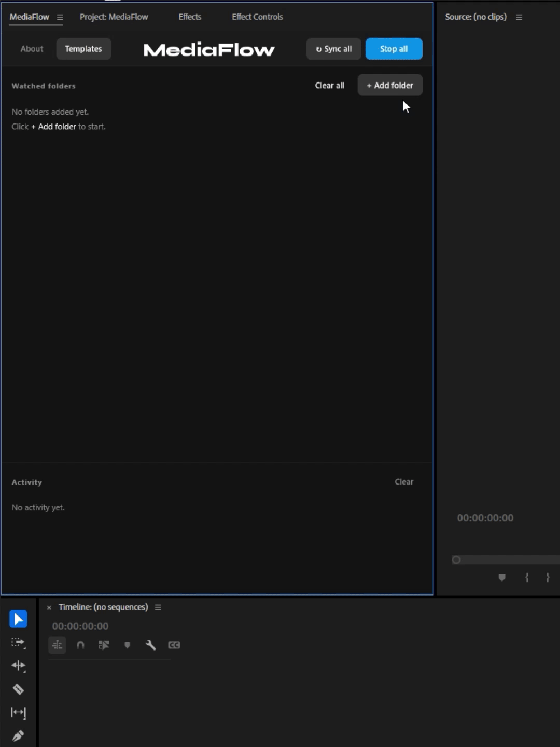Open the About section in MediaFlow
This screenshot has height=747, width=560.
coord(32,49)
